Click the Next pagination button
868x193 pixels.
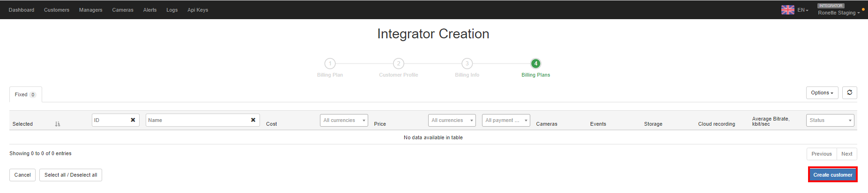coord(847,154)
